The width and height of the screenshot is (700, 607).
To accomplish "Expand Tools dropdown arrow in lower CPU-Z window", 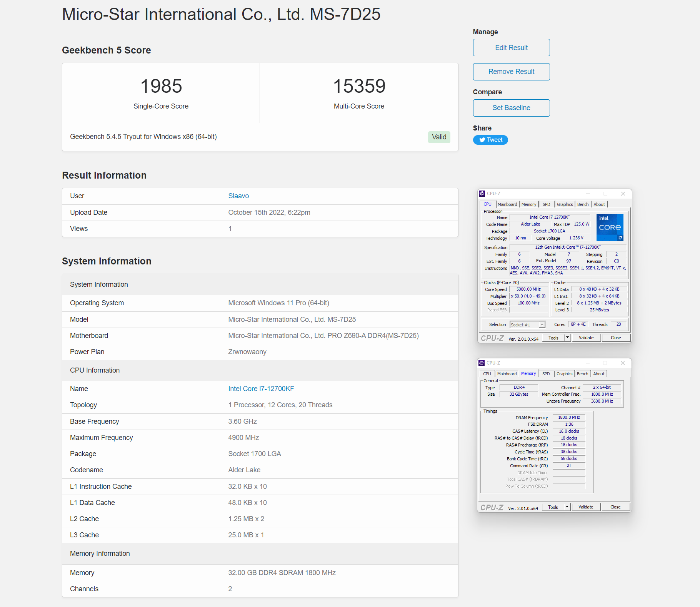I will pyautogui.click(x=567, y=507).
